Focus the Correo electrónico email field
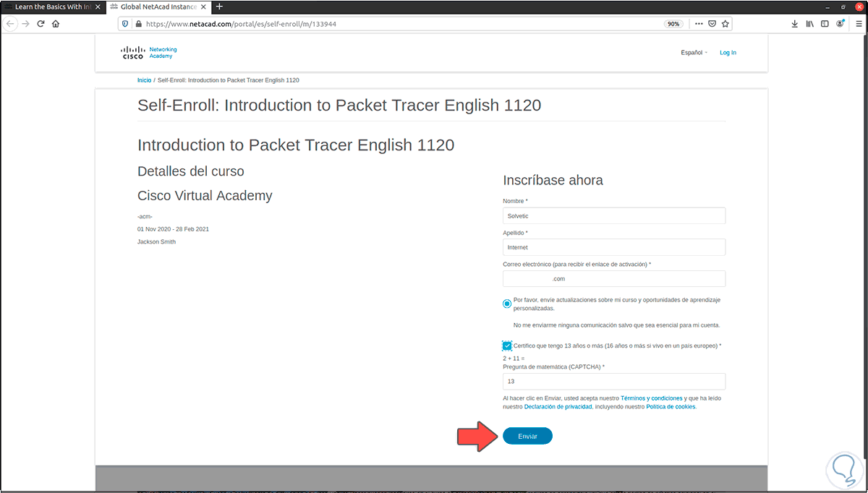 (614, 279)
